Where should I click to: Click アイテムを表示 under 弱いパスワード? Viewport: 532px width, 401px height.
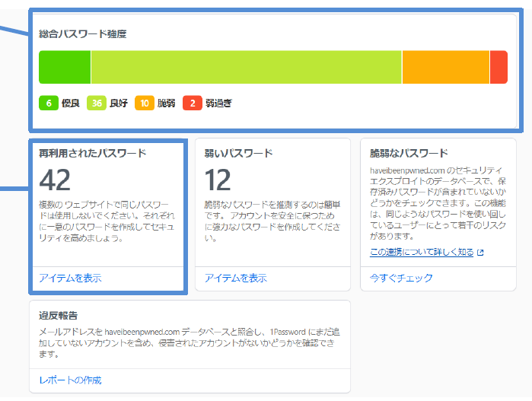236,278
